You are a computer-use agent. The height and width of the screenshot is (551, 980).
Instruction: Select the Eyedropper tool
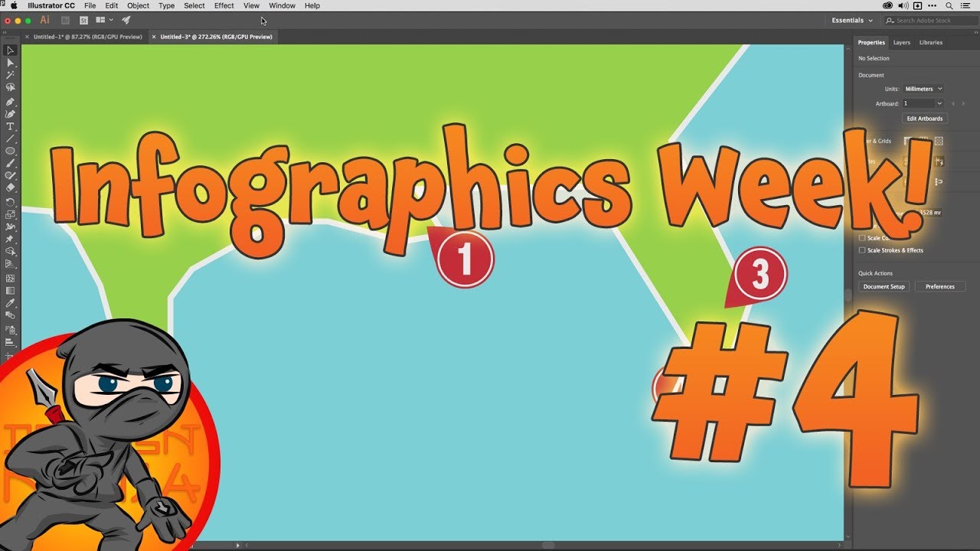[x=10, y=303]
